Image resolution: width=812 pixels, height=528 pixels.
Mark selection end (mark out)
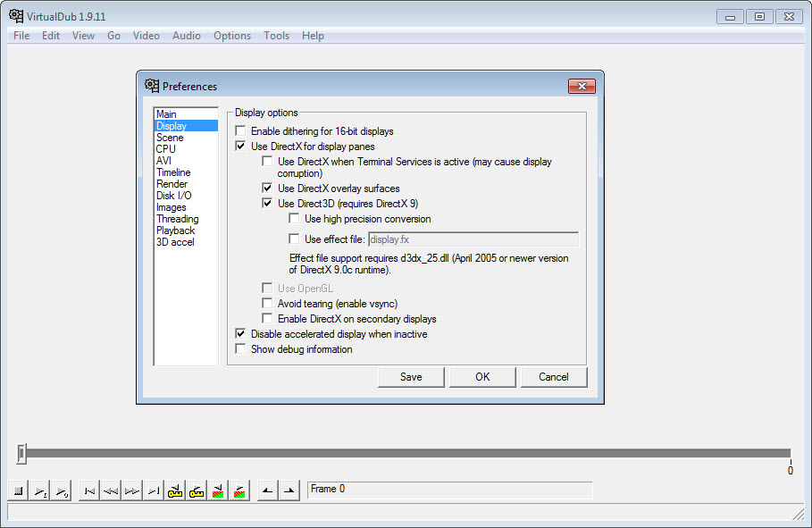point(289,490)
